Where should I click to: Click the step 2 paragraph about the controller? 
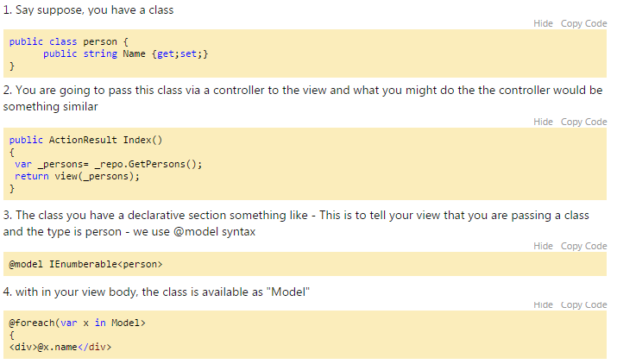pyautogui.click(x=303, y=98)
